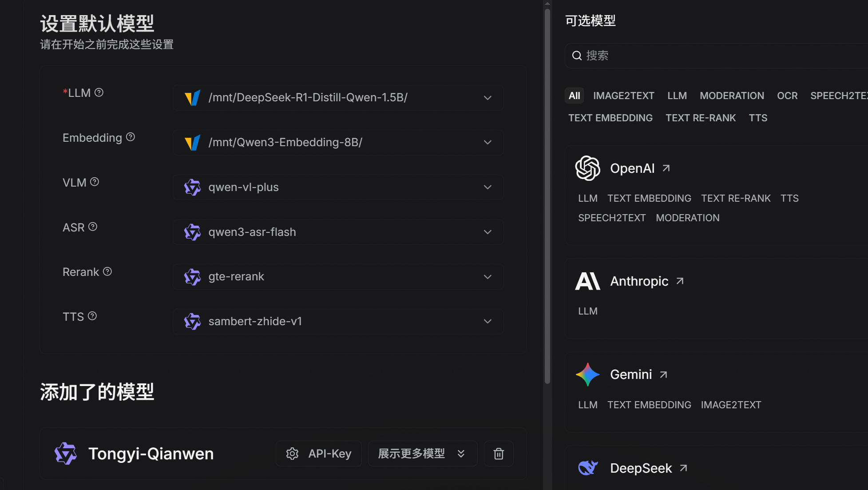
Task: Expand the VLM qwen-vl-plus dropdown
Action: click(338, 187)
